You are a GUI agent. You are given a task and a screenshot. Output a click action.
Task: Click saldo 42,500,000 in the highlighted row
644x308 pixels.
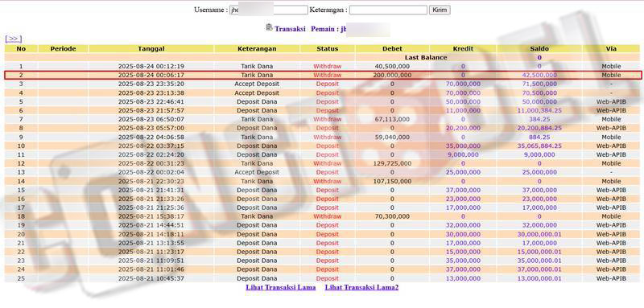point(539,75)
